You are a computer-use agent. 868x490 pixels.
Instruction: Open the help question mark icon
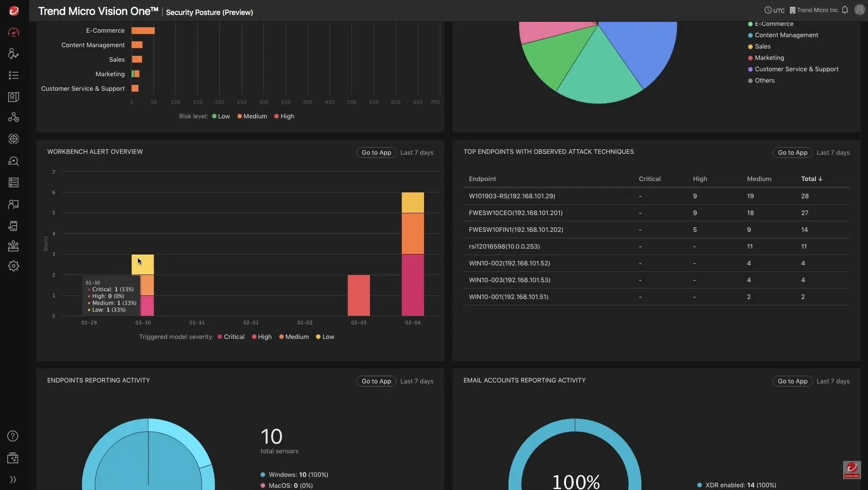click(x=13, y=436)
